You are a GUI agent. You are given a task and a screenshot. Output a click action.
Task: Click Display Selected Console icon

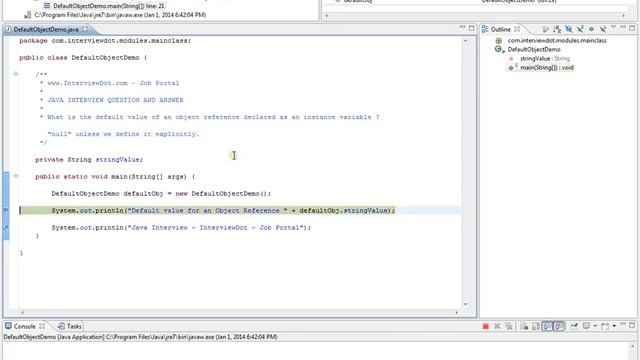(x=586, y=326)
